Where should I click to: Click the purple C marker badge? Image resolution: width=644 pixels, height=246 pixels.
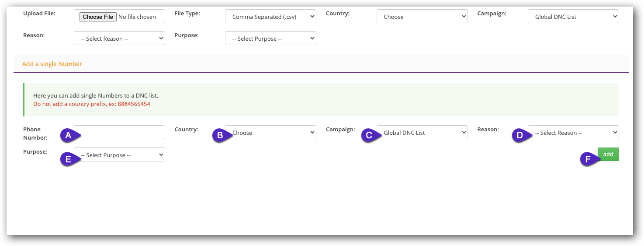369,136
